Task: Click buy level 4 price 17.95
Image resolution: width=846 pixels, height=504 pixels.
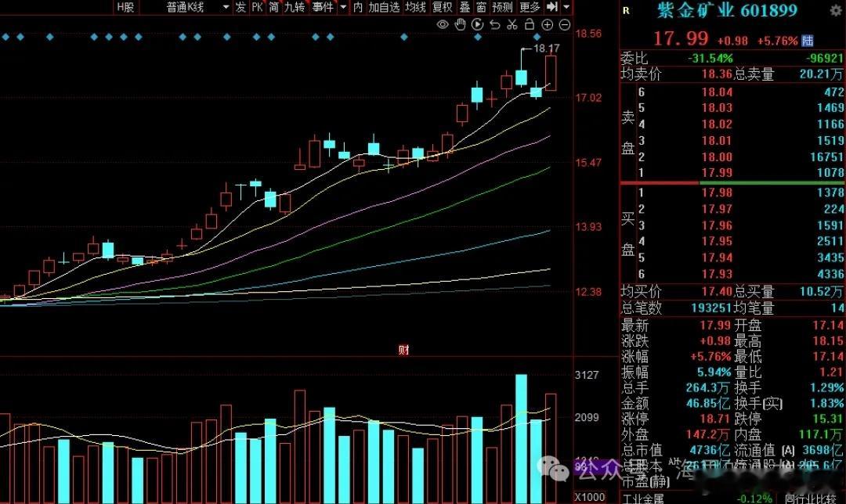Action: click(717, 241)
